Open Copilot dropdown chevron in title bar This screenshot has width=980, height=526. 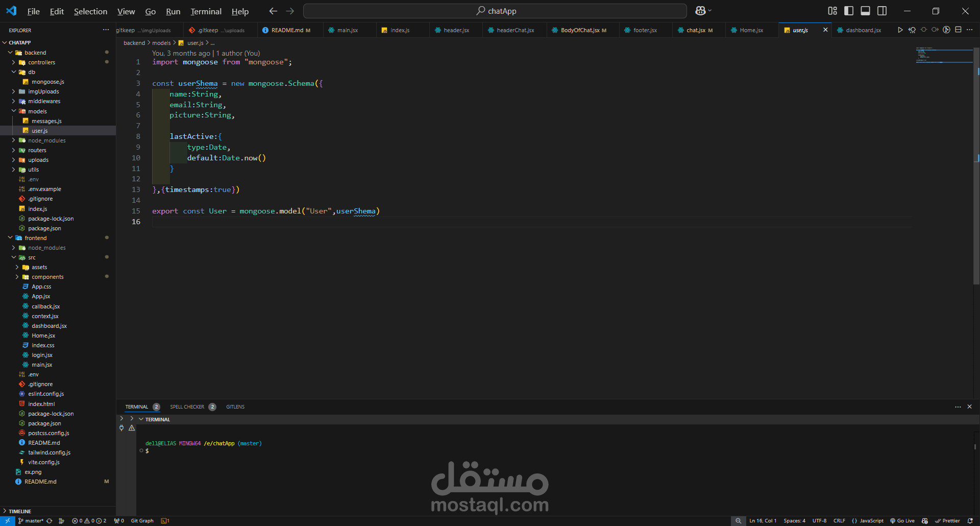[x=709, y=11]
